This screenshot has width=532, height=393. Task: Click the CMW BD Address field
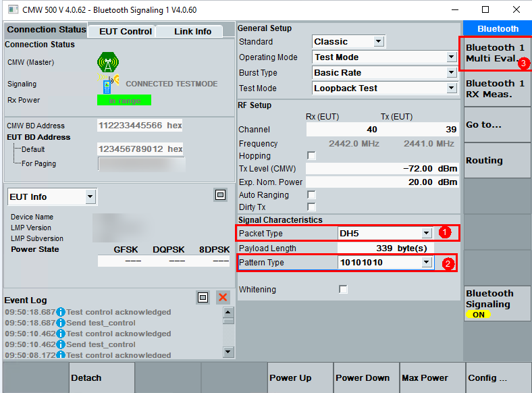click(140, 126)
